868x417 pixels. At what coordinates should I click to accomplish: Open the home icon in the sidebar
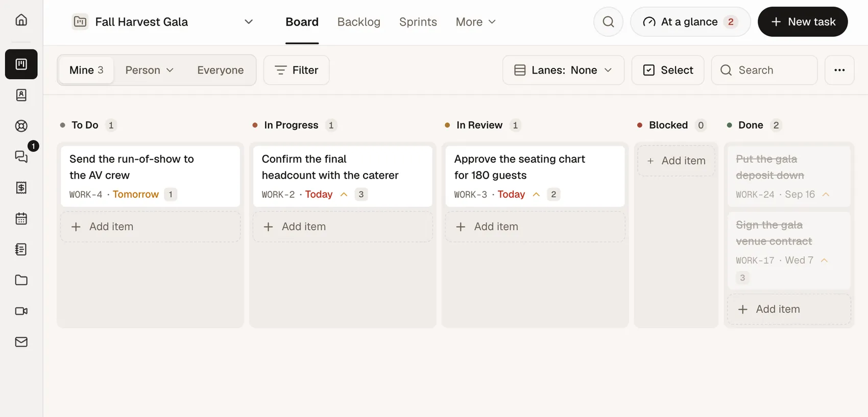click(x=21, y=20)
